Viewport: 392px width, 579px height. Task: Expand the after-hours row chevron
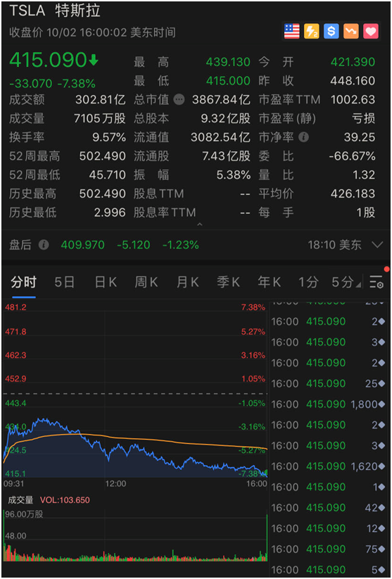378,245
